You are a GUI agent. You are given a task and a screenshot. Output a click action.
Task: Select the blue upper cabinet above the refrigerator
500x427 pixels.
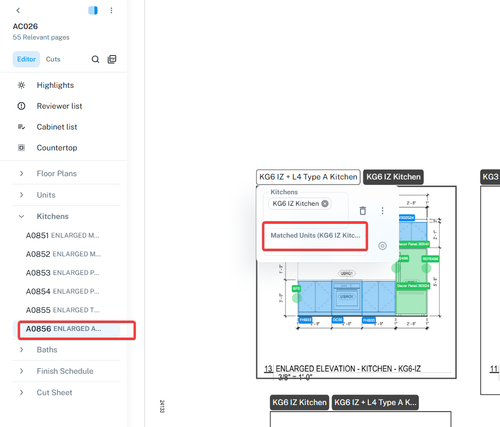(x=413, y=231)
